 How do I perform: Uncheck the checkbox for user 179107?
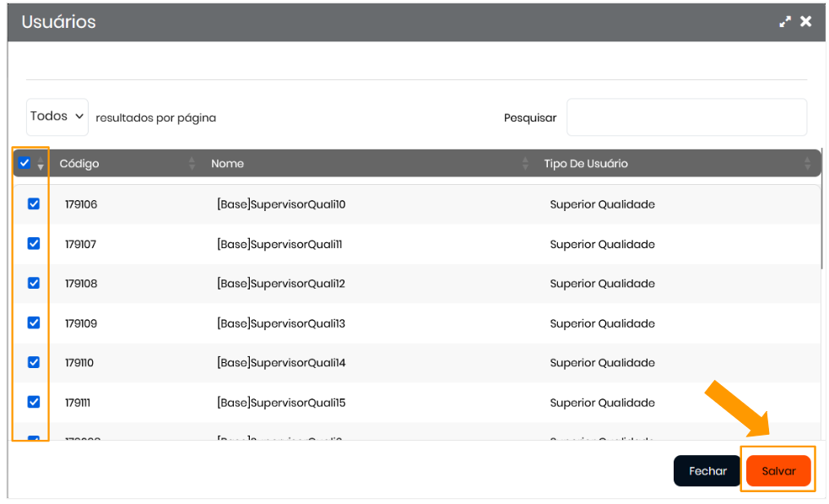(x=34, y=243)
